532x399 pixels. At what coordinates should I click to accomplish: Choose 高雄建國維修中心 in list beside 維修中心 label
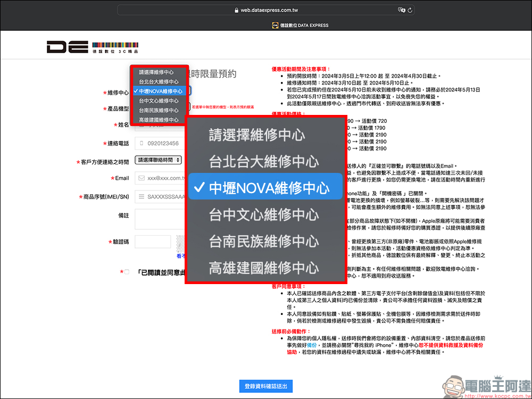(159, 120)
